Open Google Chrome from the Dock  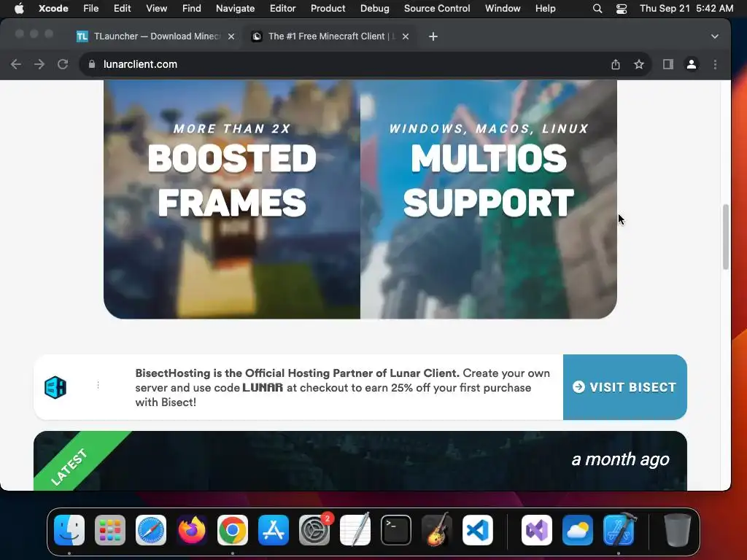(x=233, y=530)
